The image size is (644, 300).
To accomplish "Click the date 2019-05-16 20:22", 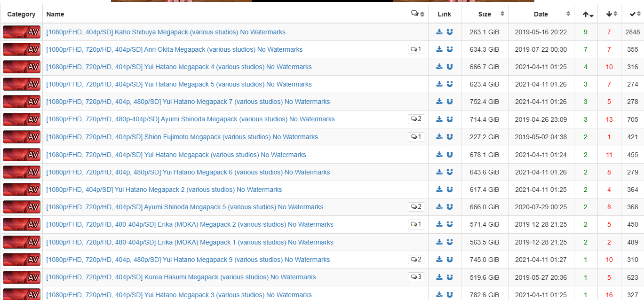I will pyautogui.click(x=541, y=32).
